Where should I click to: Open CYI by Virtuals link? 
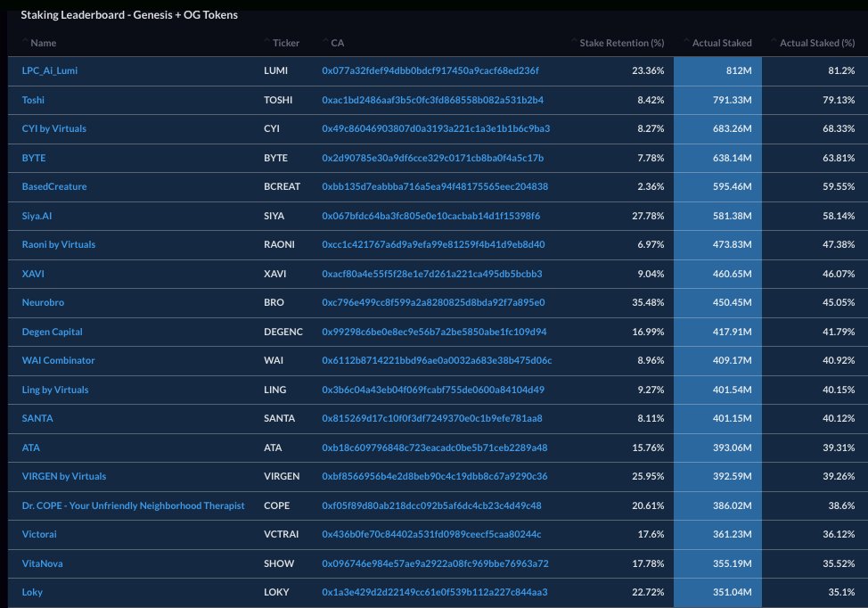[54, 128]
